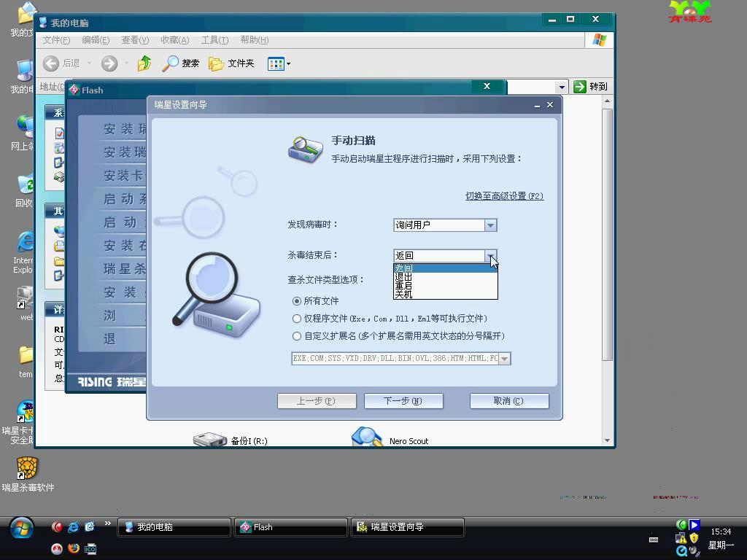
Task: Select the 自定义扩展名 radio button
Action: point(297,336)
